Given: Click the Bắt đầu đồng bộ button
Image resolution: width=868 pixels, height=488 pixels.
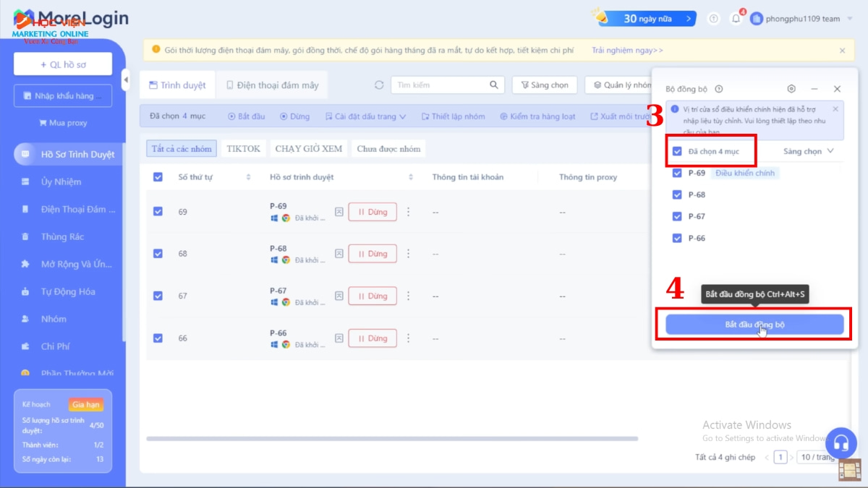Looking at the screenshot, I should [x=754, y=325].
